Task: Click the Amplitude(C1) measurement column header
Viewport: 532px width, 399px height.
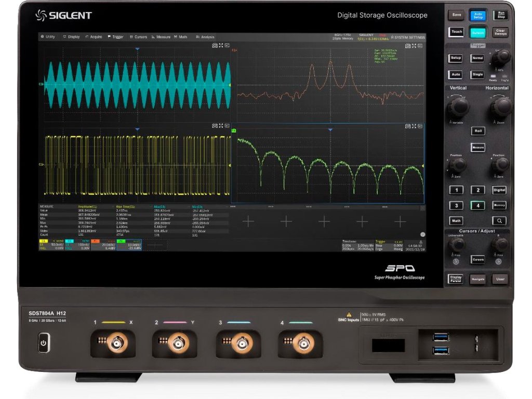Action: 87,207
